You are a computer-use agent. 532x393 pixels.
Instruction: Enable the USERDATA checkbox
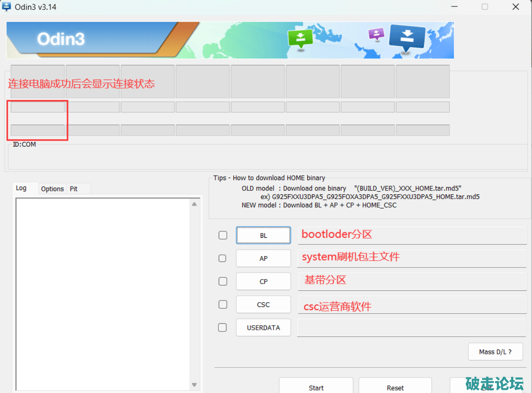coord(222,327)
